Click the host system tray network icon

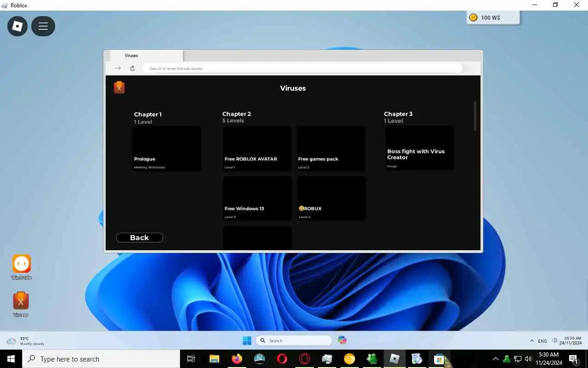[x=517, y=359]
